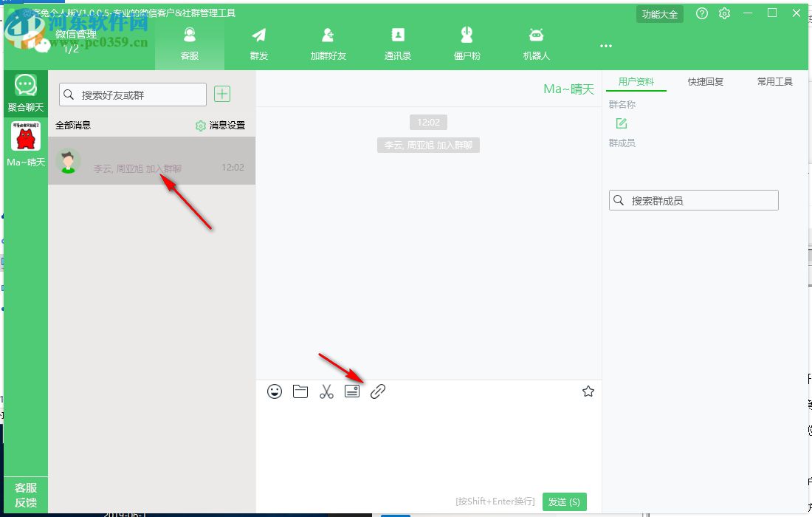Click the message input area
812x517 pixels.
tap(429, 445)
